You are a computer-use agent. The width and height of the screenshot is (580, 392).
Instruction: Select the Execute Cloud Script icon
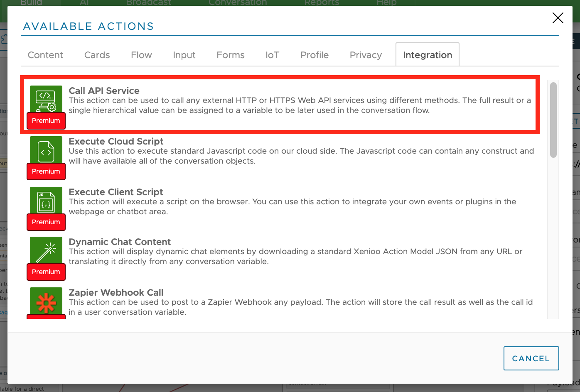click(x=46, y=150)
